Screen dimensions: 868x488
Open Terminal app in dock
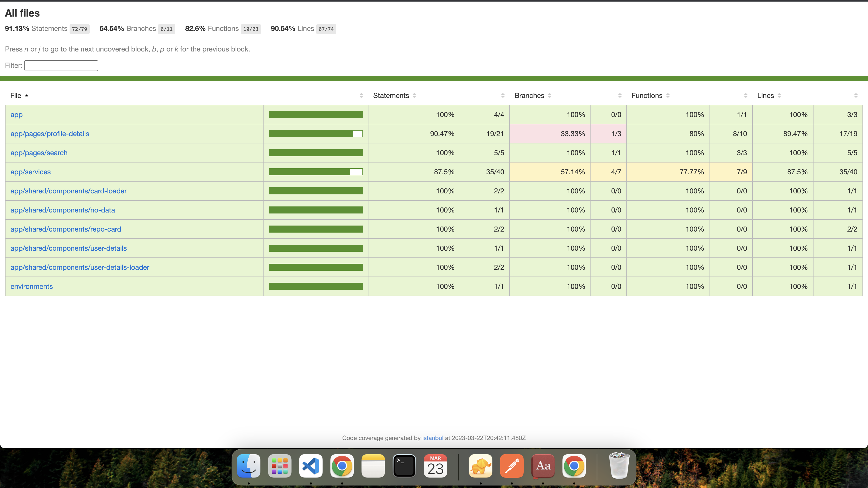click(404, 466)
